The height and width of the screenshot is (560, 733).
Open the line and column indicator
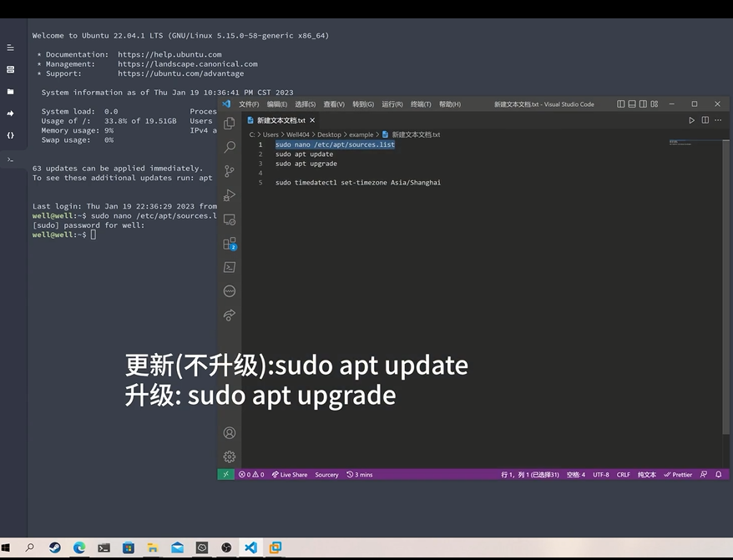[x=530, y=475]
